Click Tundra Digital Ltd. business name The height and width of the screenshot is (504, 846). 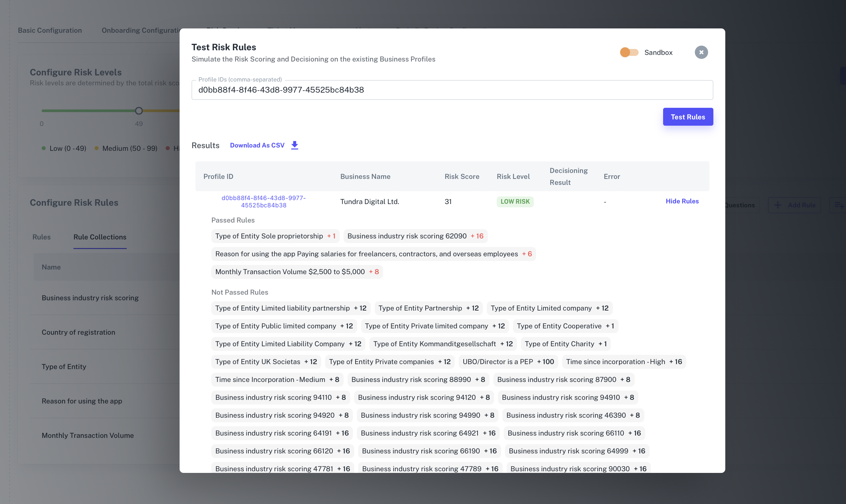369,202
